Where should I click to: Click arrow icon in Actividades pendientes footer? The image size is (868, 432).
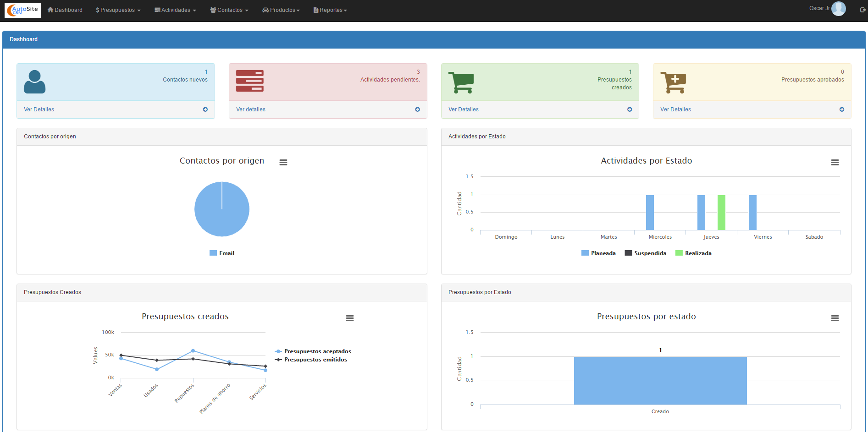418,109
